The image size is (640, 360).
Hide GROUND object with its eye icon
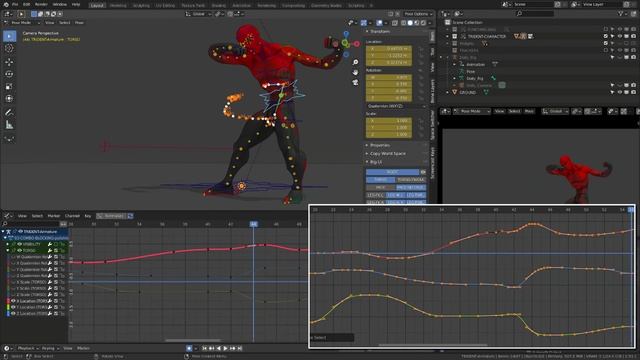coord(620,93)
